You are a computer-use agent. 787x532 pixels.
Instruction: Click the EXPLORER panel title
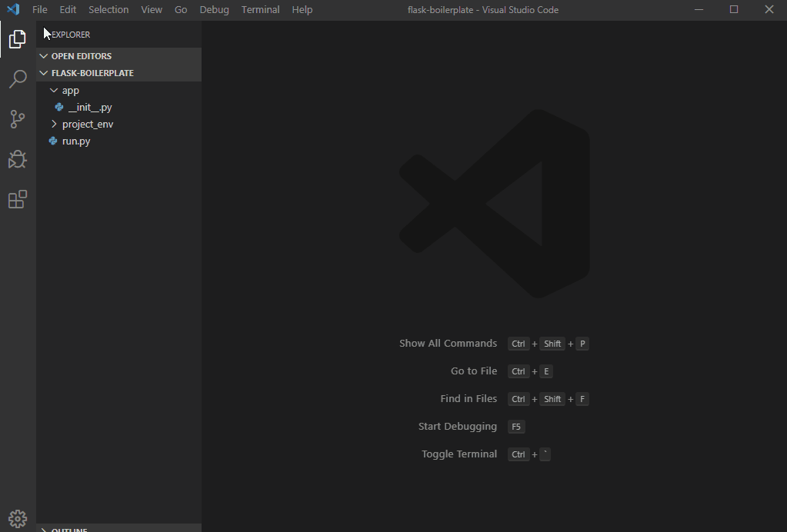(71, 35)
